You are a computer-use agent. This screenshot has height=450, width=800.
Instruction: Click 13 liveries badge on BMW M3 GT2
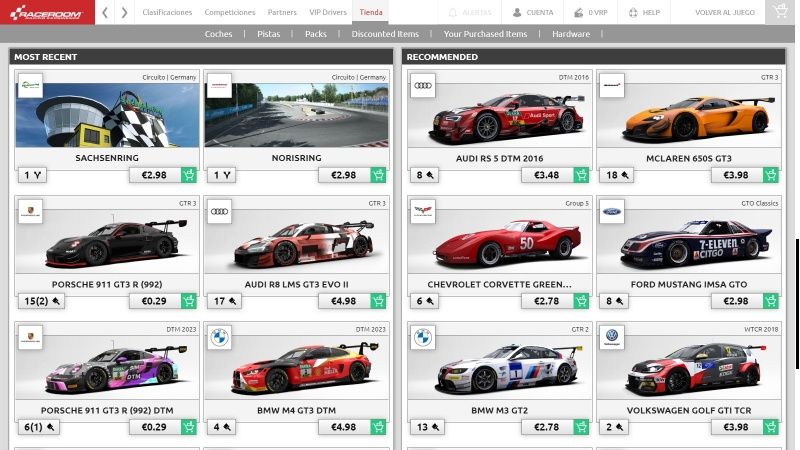pyautogui.click(x=428, y=427)
